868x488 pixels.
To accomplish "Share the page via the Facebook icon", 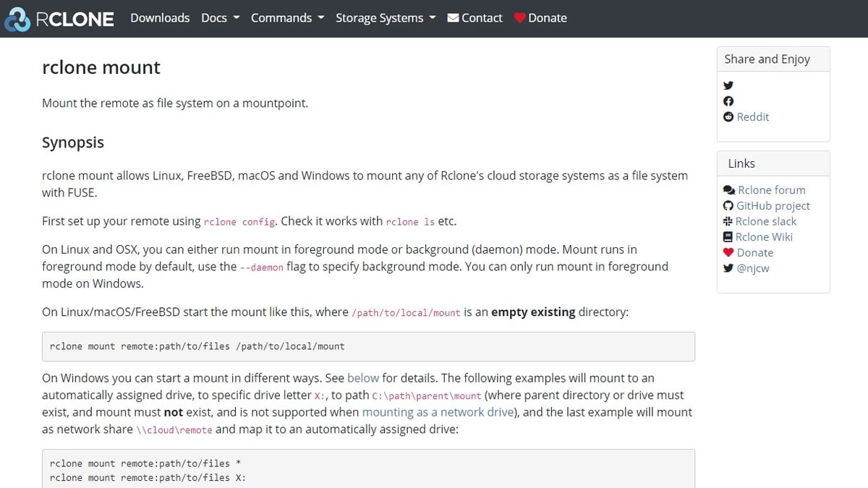I will coord(728,101).
